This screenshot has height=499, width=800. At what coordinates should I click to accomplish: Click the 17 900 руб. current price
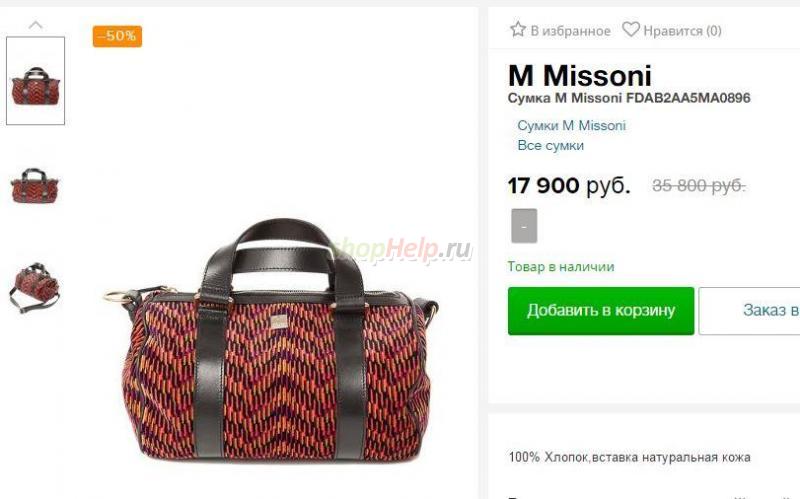pyautogui.click(x=569, y=186)
